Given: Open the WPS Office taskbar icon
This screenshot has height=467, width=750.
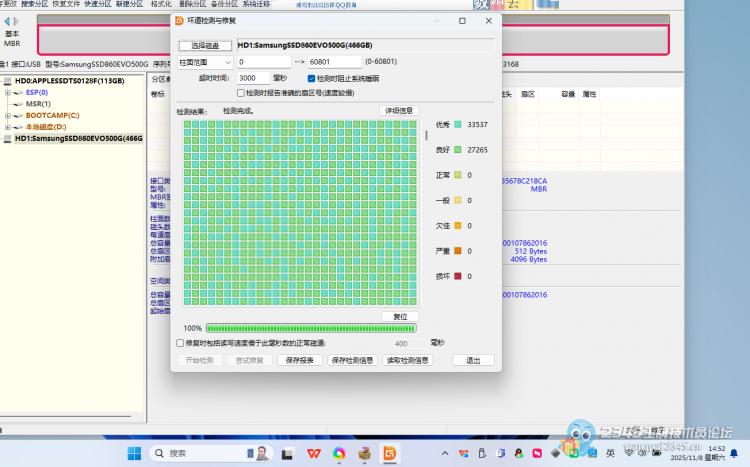Looking at the screenshot, I should [x=313, y=454].
